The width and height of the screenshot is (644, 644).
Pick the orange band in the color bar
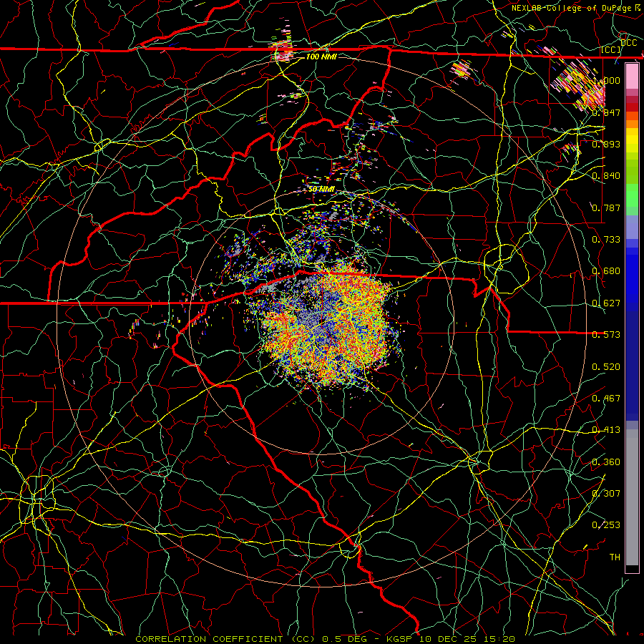pos(632,124)
